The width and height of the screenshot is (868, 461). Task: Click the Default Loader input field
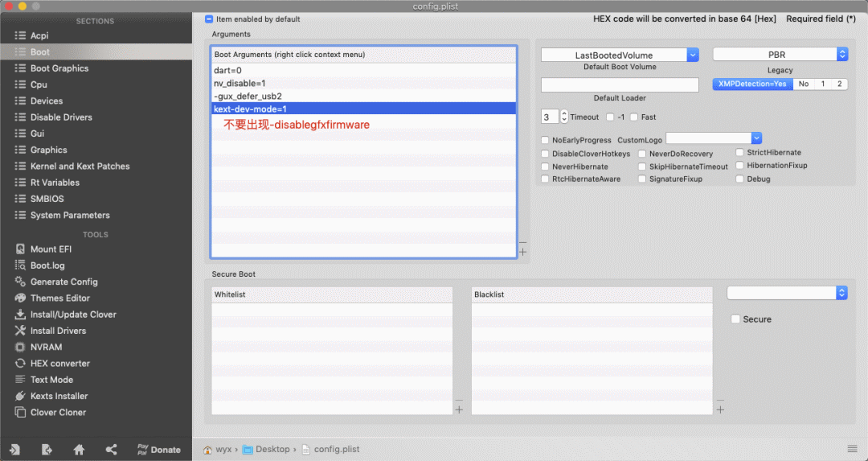coord(620,84)
